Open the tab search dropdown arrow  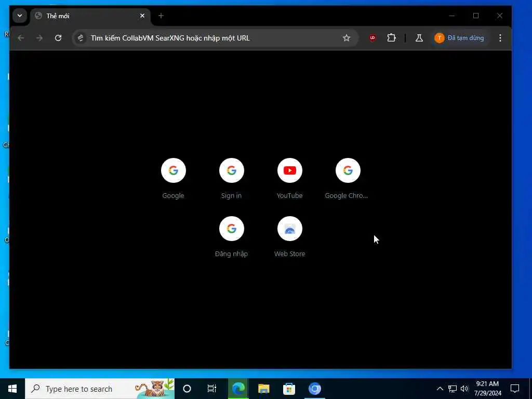click(20, 16)
